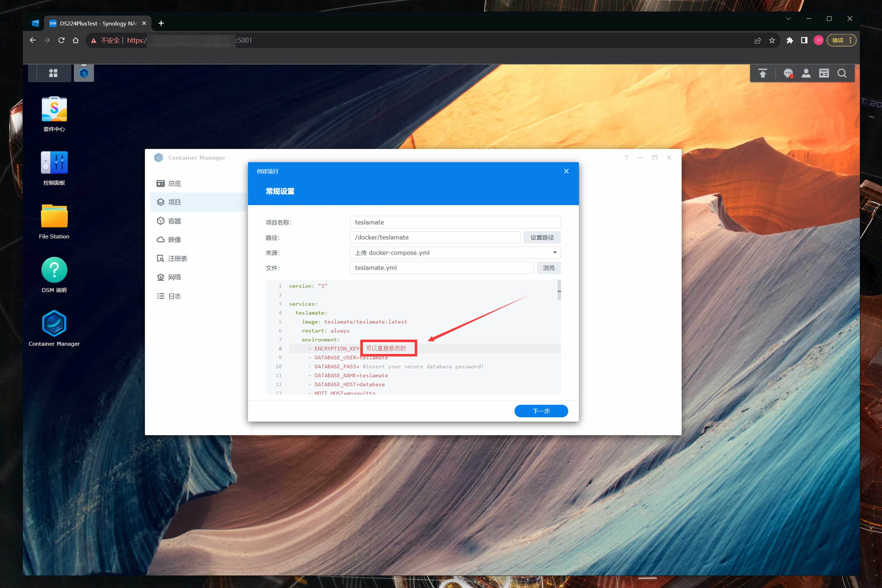Image resolution: width=882 pixels, height=588 pixels.
Task: Open the DSM main menu grid icon
Action: tap(53, 73)
